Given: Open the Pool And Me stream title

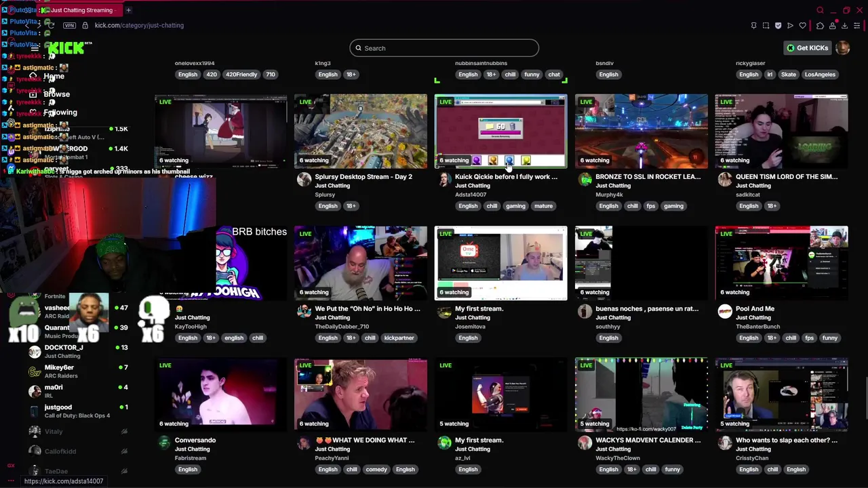Looking at the screenshot, I should click(755, 309).
